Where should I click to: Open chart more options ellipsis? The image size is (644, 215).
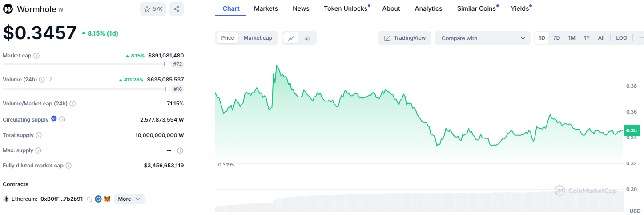click(641, 38)
